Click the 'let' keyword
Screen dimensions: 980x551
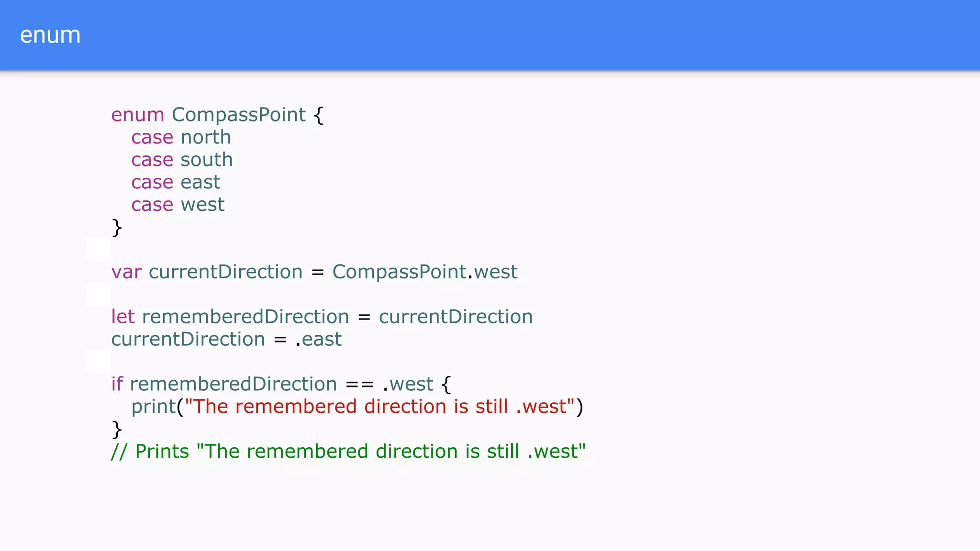click(122, 317)
